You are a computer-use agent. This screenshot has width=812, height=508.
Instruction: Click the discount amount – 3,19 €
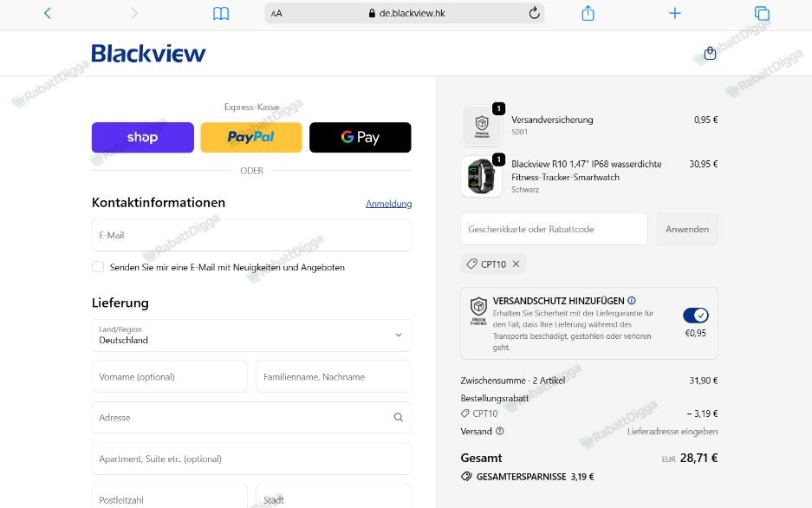702,414
